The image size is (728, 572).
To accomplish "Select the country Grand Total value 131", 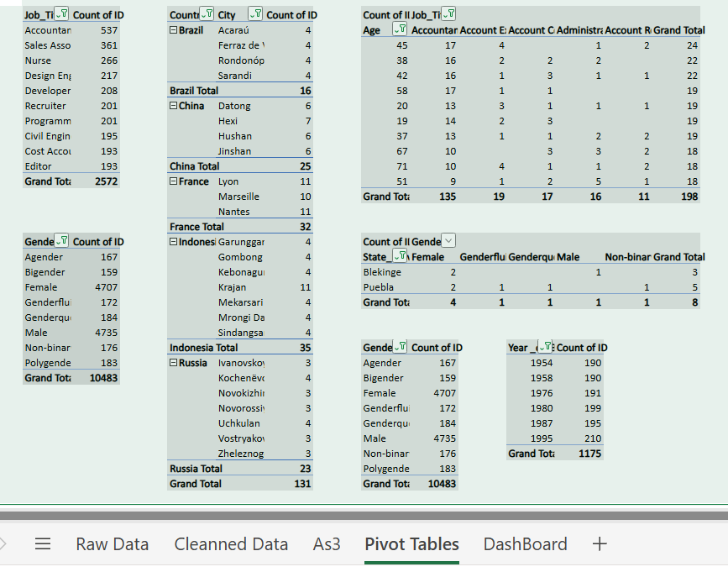I will [x=289, y=484].
